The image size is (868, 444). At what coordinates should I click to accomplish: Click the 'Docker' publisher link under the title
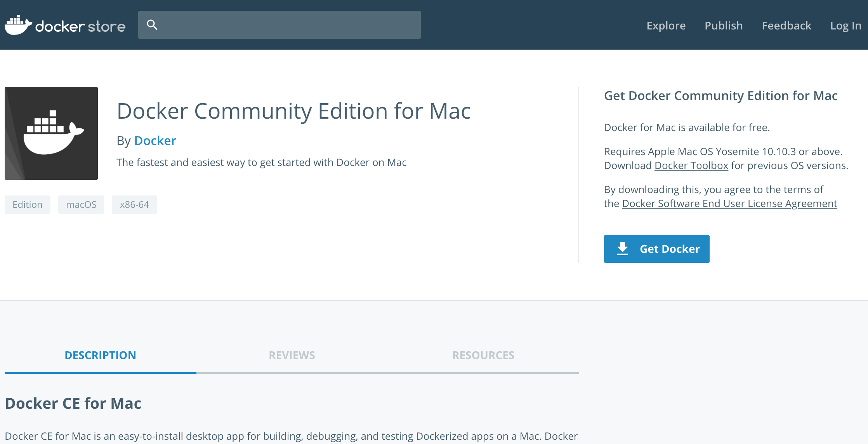[x=155, y=140]
